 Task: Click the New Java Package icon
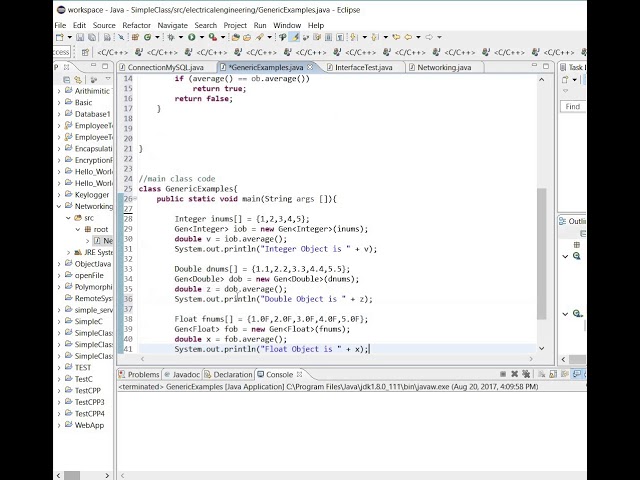point(135,37)
